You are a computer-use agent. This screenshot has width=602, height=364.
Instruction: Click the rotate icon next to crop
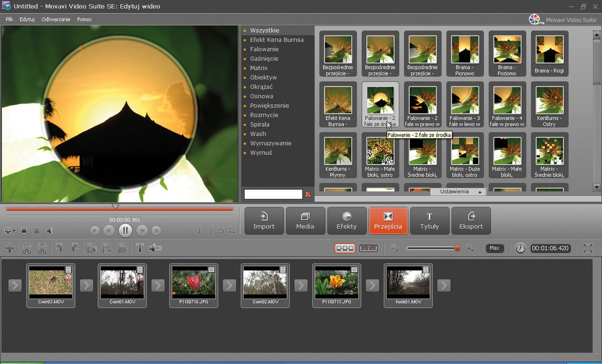[x=221, y=230]
